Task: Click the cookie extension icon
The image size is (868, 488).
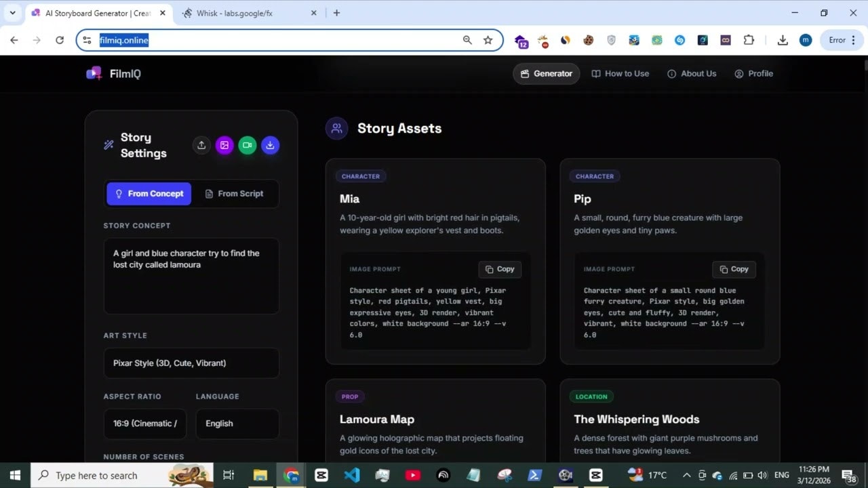Action: [588, 40]
